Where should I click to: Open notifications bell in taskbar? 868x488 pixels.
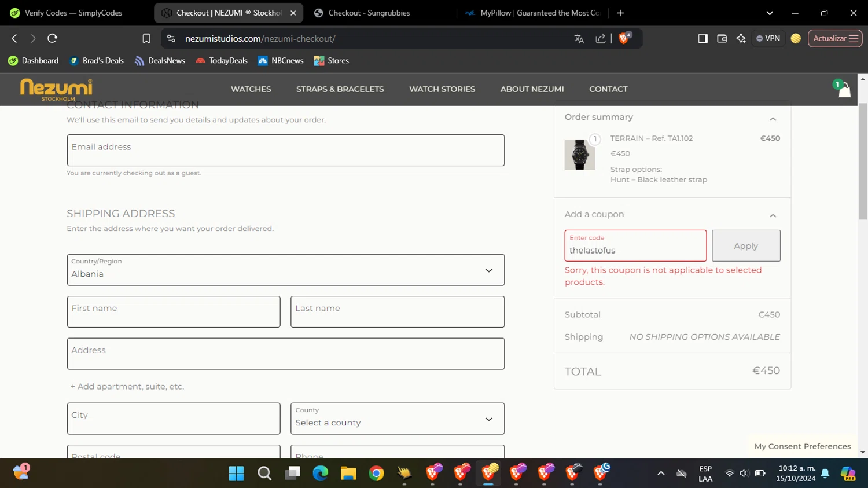coord(825,474)
